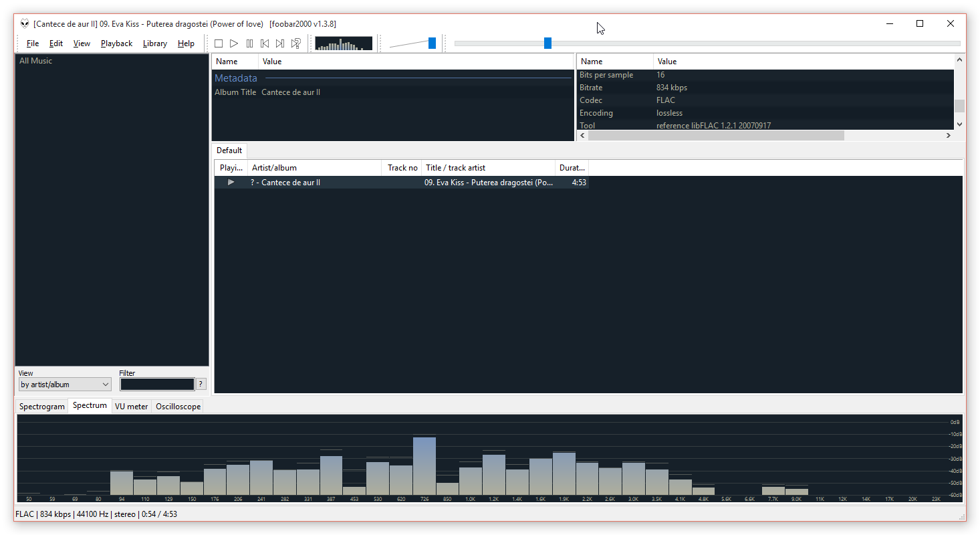
Task: Click the properties panel scroll-down arrow
Action: point(960,124)
